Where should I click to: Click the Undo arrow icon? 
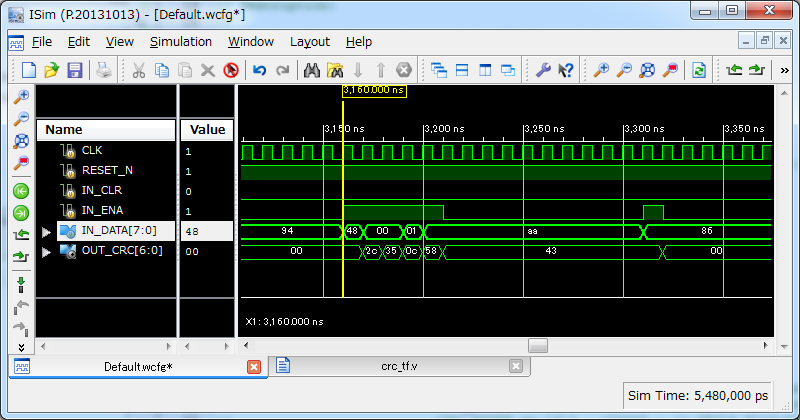tap(259, 70)
